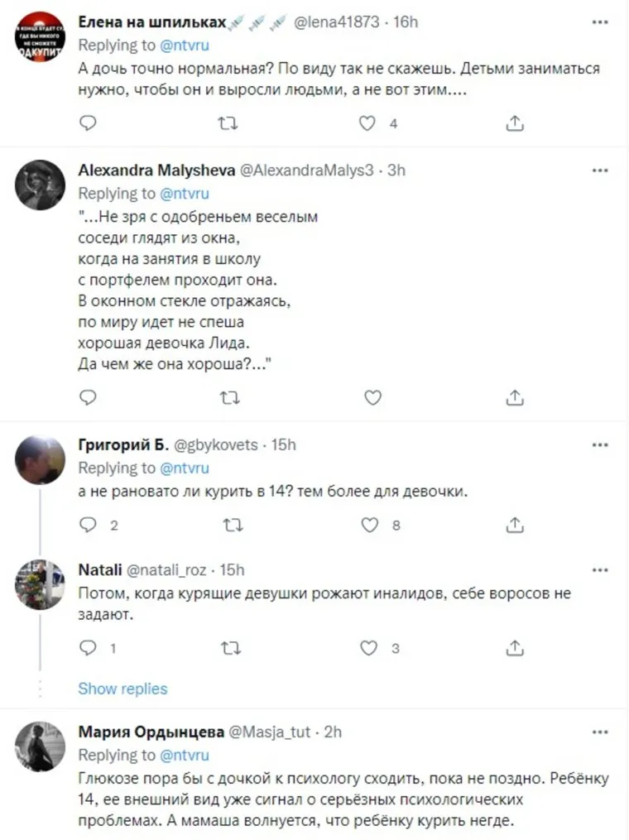The width and height of the screenshot is (629, 840).
Task: Reply to Alexandra Malysheva's tweet
Action: (88, 398)
